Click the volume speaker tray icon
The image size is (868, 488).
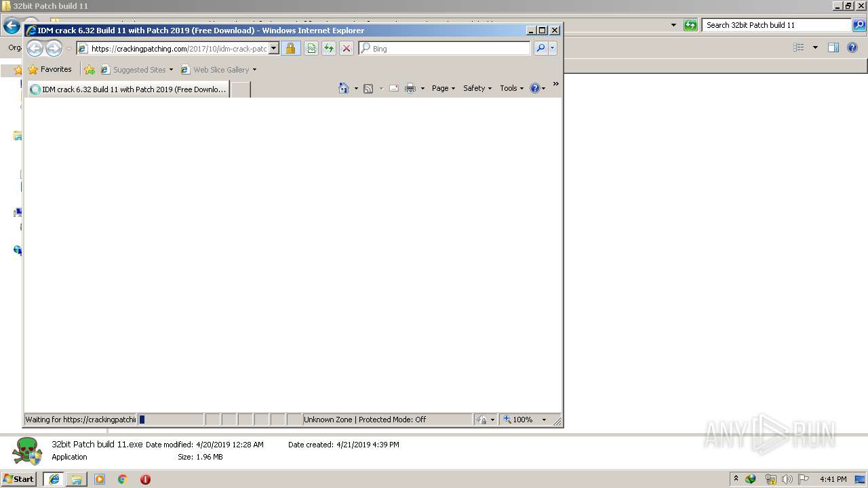point(787,479)
